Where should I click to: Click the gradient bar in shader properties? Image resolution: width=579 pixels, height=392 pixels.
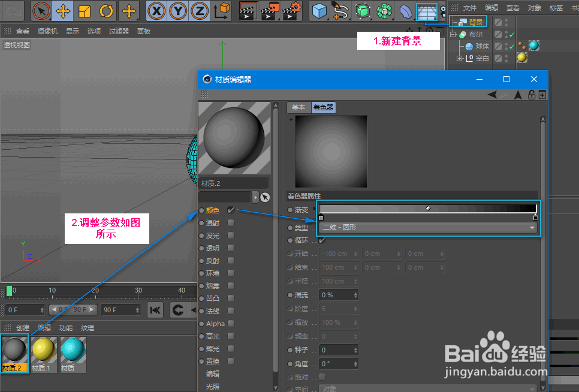pyautogui.click(x=427, y=207)
